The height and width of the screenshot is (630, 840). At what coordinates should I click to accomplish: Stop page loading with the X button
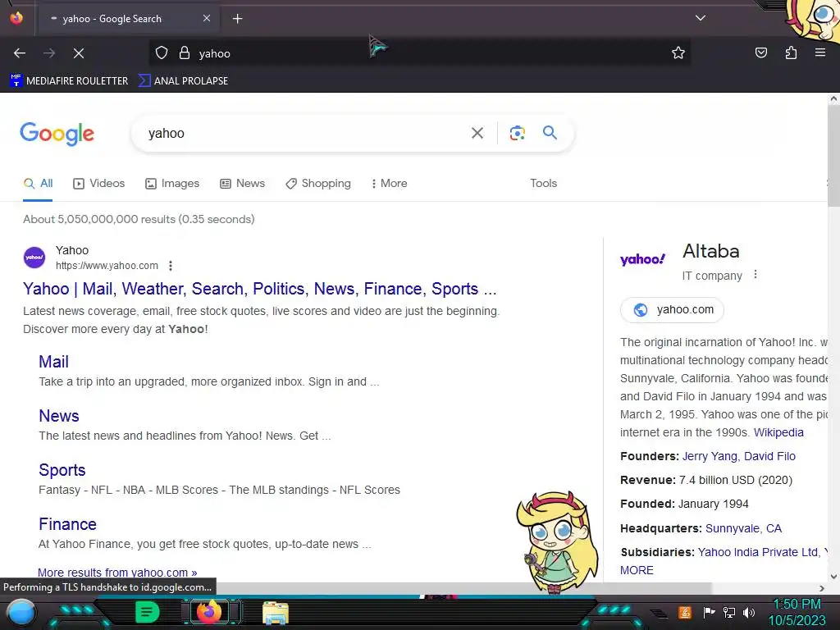tap(78, 53)
